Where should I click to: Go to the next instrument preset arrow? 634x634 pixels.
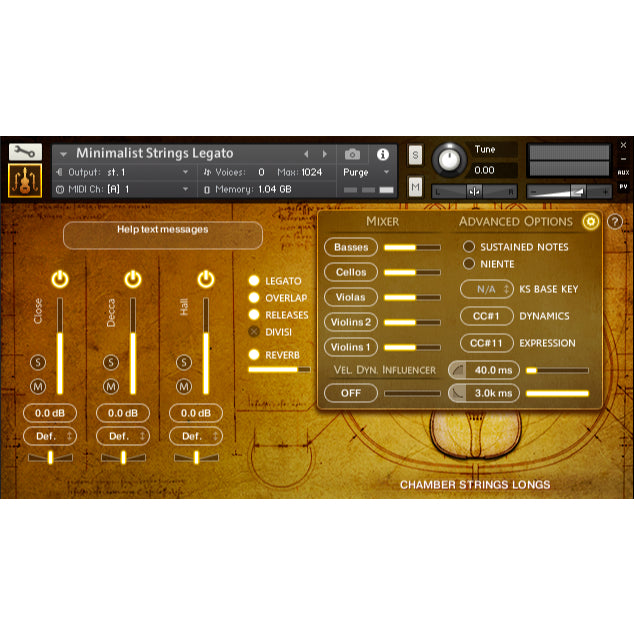click(x=325, y=154)
